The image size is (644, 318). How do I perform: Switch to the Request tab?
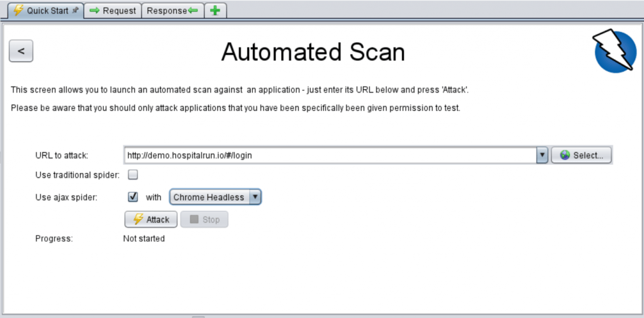tap(113, 11)
